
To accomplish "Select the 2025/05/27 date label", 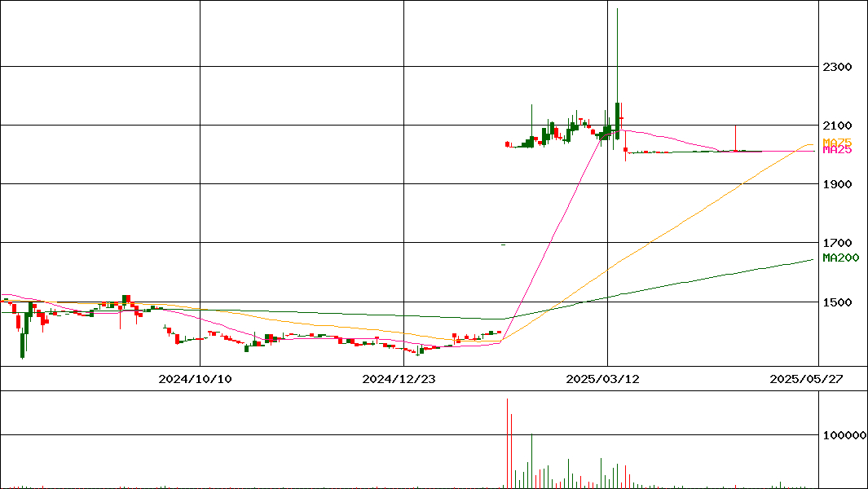I will [x=806, y=379].
